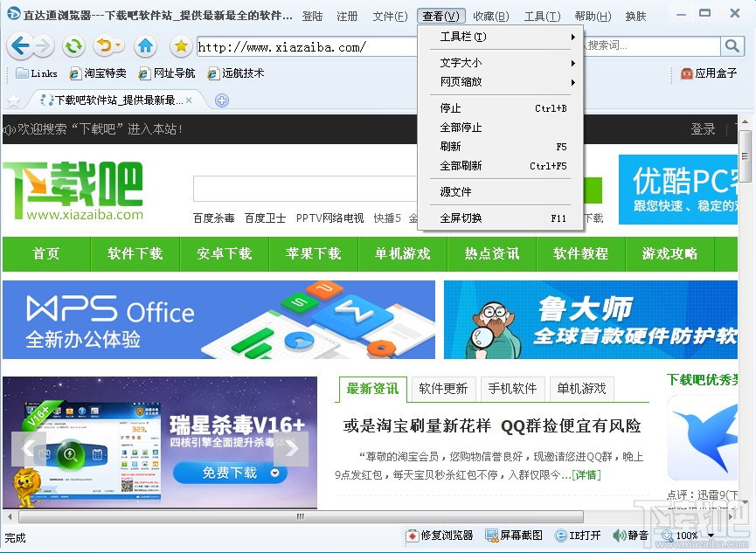The width and height of the screenshot is (756, 553).
Task: Open the 安卓下载 navigation link
Action: pos(225,253)
